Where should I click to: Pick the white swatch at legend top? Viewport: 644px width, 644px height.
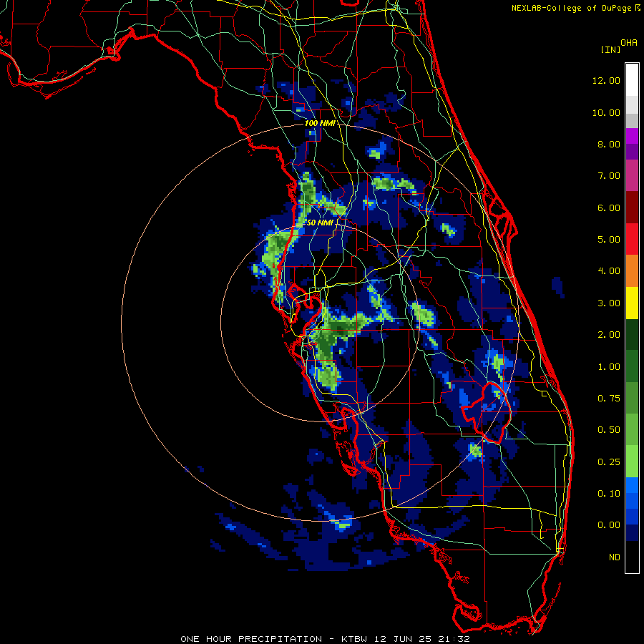(x=632, y=80)
